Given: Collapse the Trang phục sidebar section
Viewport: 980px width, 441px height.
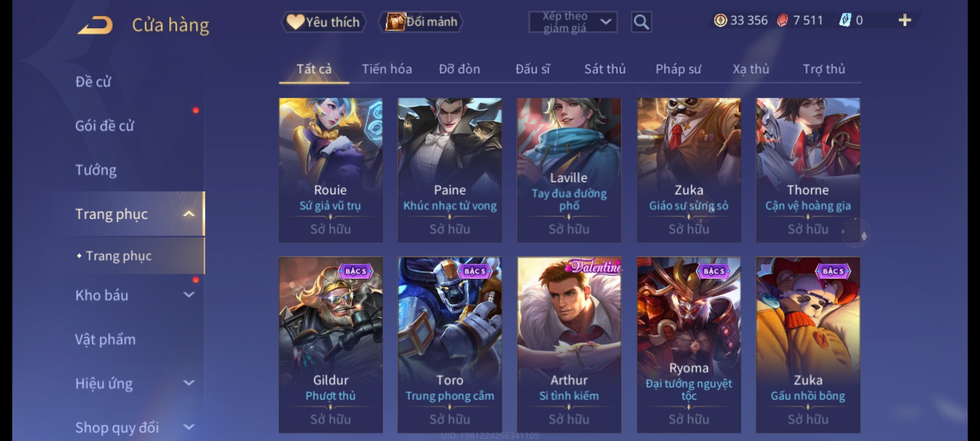Looking at the screenshot, I should point(189,214).
